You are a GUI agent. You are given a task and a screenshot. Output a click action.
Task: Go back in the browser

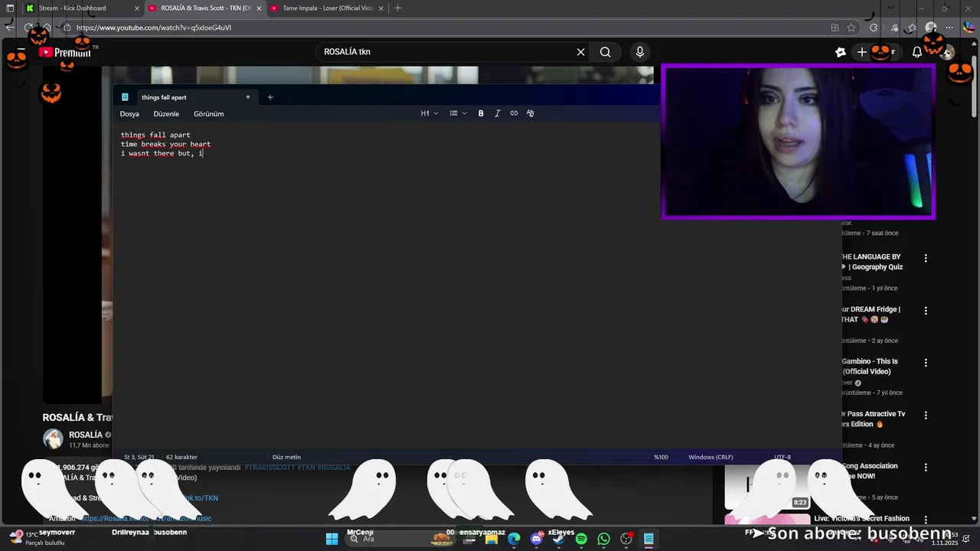point(9,28)
